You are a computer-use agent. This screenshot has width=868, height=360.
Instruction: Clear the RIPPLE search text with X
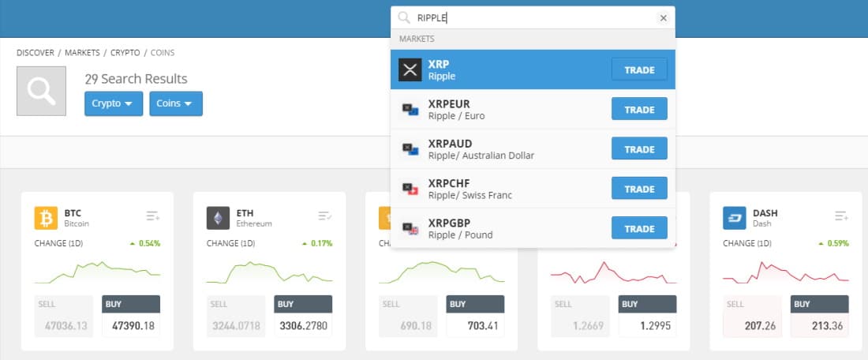click(663, 18)
